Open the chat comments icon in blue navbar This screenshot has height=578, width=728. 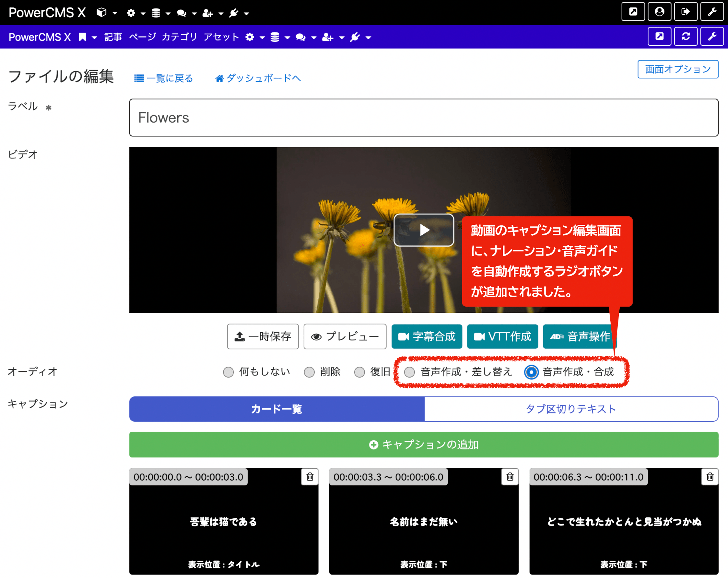[x=300, y=37]
